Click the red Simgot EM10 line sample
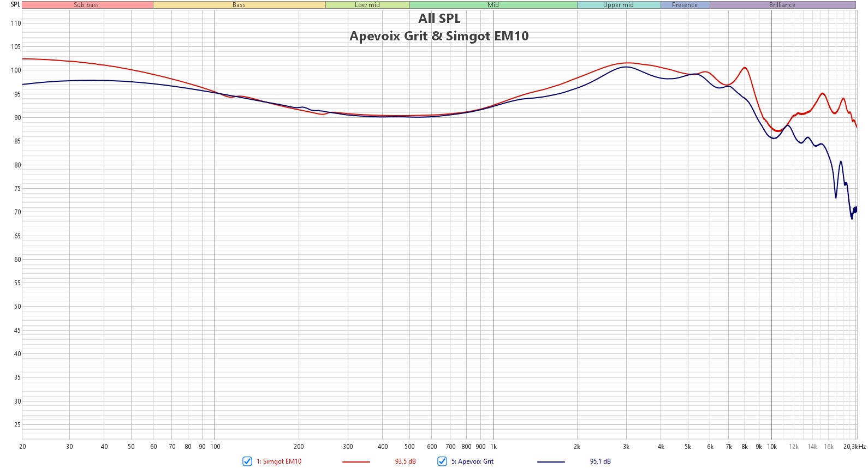 pos(356,462)
